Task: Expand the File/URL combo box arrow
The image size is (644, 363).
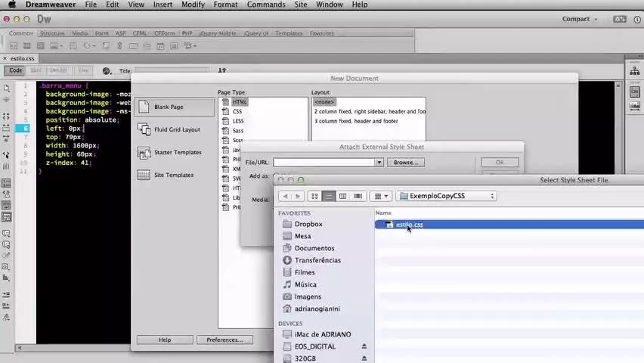Action: pyautogui.click(x=379, y=163)
